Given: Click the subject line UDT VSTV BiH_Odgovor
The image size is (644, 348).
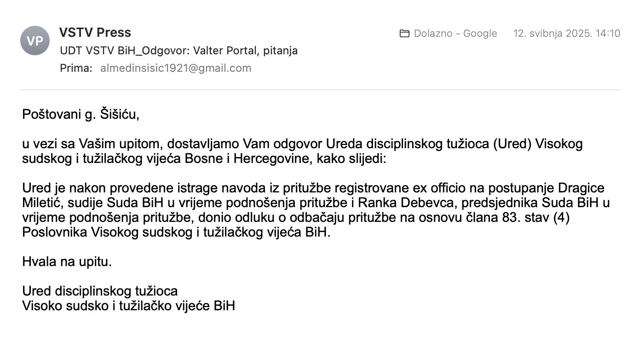Looking at the screenshot, I should coord(179,51).
